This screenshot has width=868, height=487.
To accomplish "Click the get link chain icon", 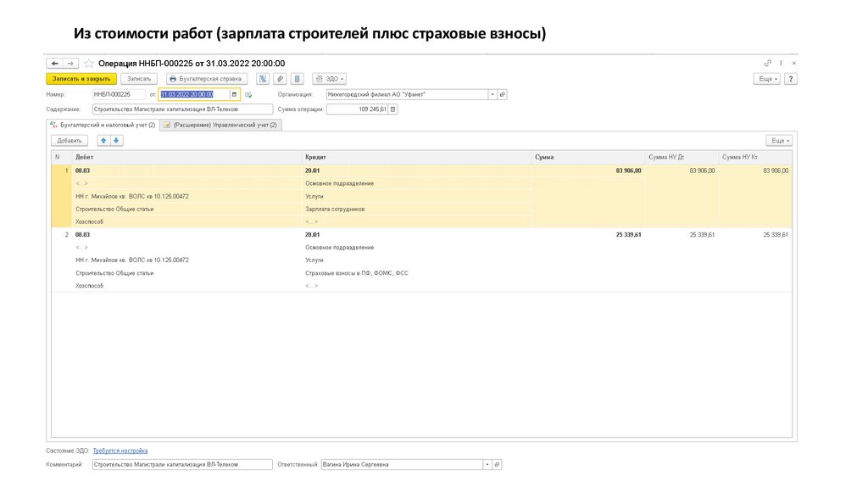I will pos(768,63).
